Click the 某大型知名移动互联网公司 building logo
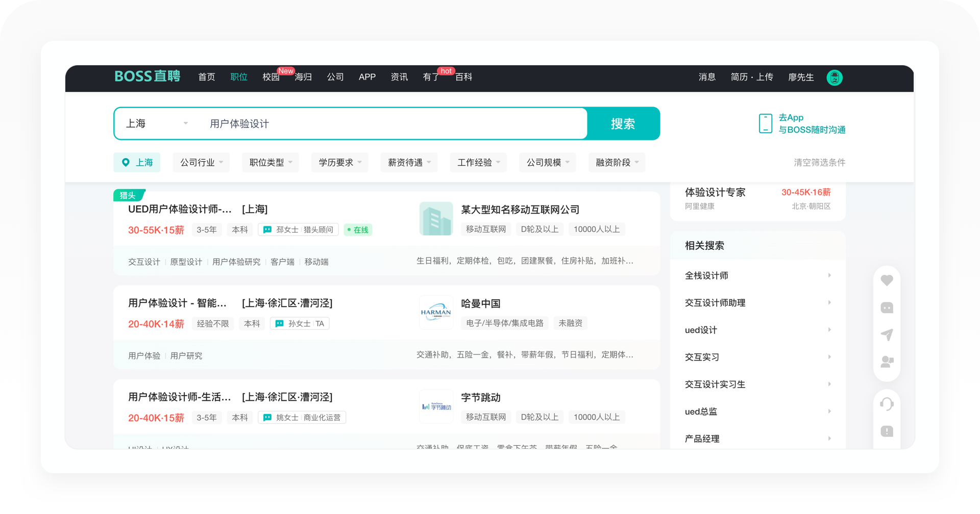This screenshot has height=514, width=980. (436, 219)
